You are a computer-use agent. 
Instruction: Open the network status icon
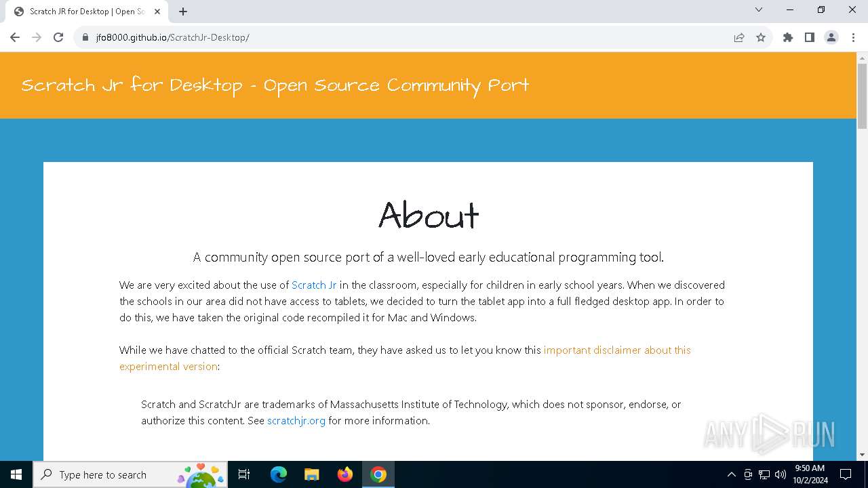pyautogui.click(x=764, y=474)
